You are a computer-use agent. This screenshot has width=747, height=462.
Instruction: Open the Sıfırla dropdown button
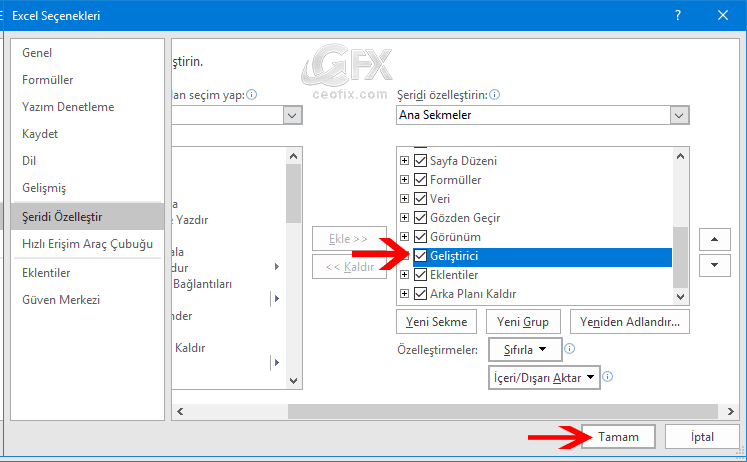pyautogui.click(x=525, y=350)
